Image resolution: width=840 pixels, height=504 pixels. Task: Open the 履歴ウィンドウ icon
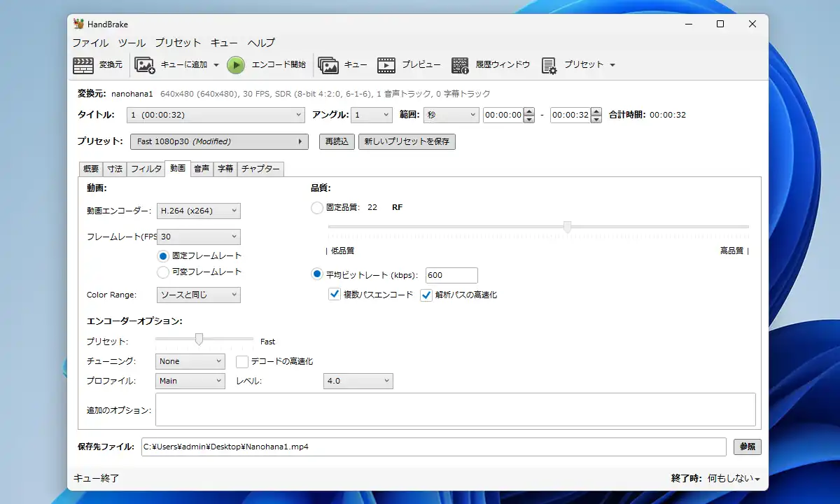point(460,65)
